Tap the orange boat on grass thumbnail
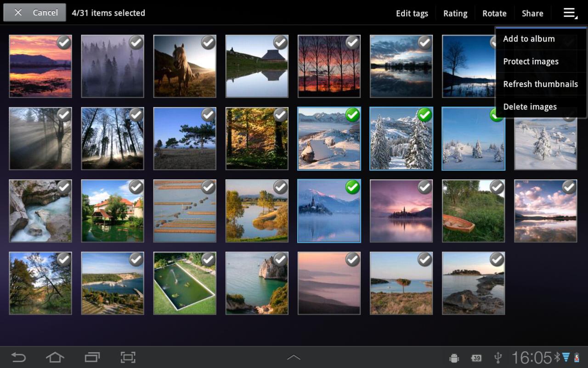Image resolution: width=588 pixels, height=368 pixels. (473, 211)
